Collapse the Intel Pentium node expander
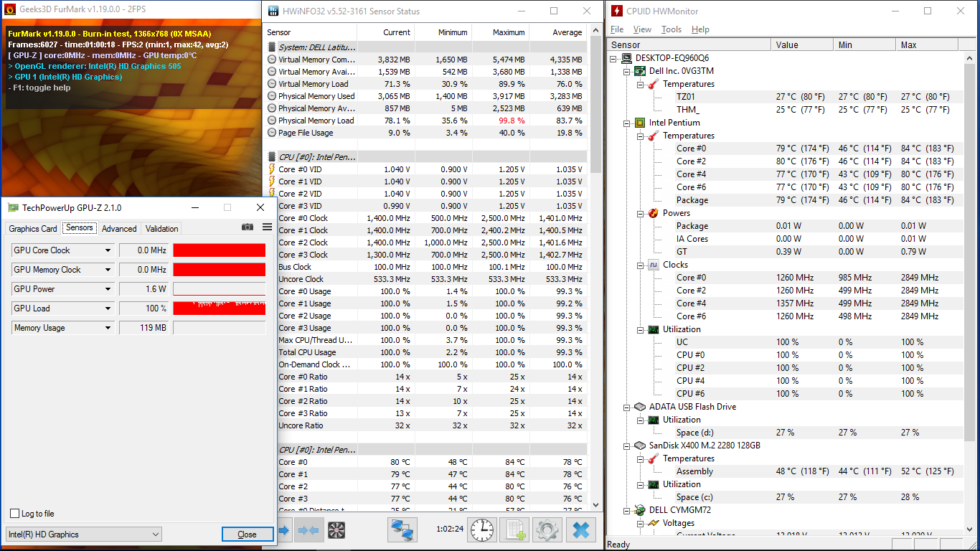The height and width of the screenshot is (551, 980). (x=628, y=123)
